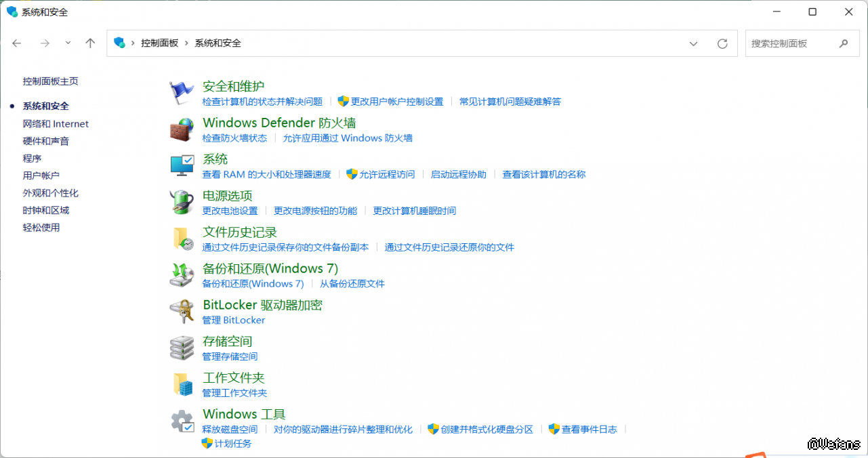Click the 存储空间 stacked drives icon
Screen dimensions: 868x458
182,348
